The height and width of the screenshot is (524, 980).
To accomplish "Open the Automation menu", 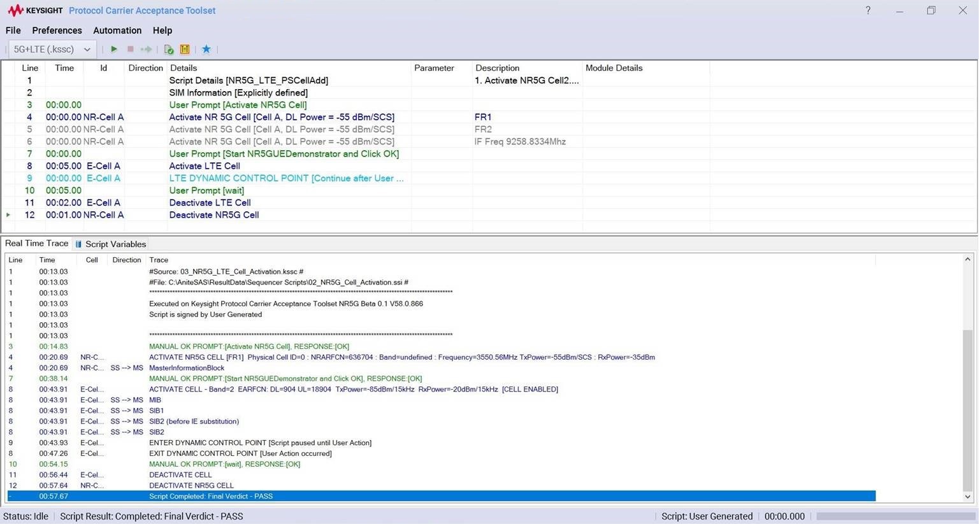I will 117,31.
